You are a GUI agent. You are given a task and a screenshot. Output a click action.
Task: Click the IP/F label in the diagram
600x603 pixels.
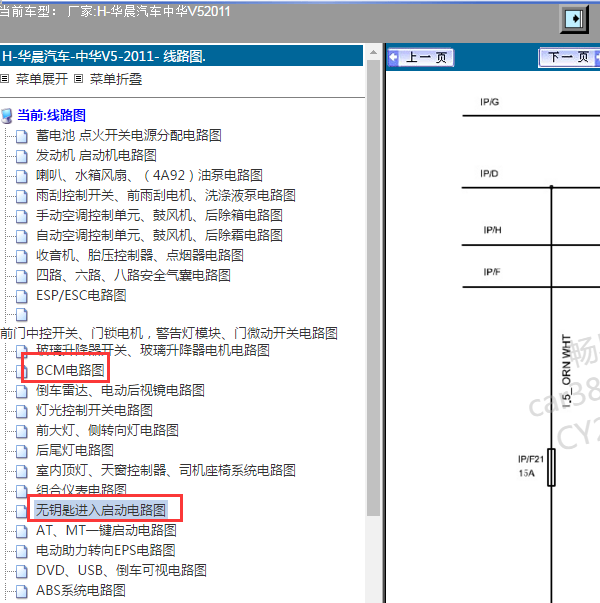point(492,272)
